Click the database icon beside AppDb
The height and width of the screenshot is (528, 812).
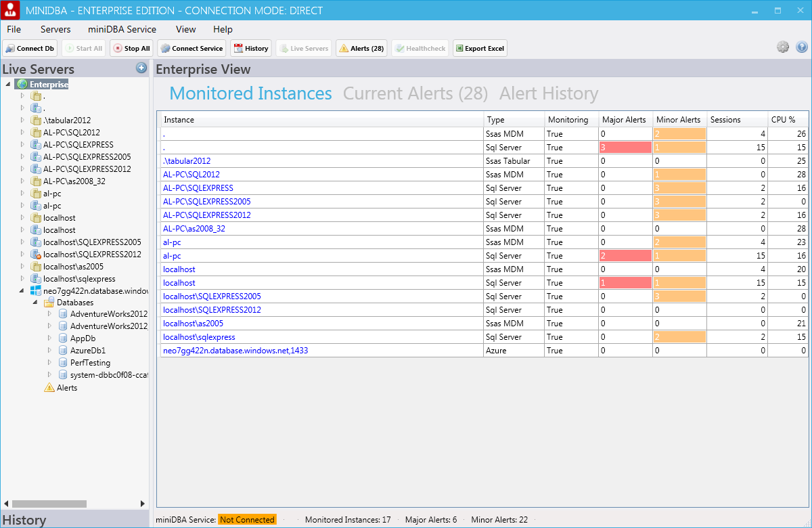pos(63,338)
